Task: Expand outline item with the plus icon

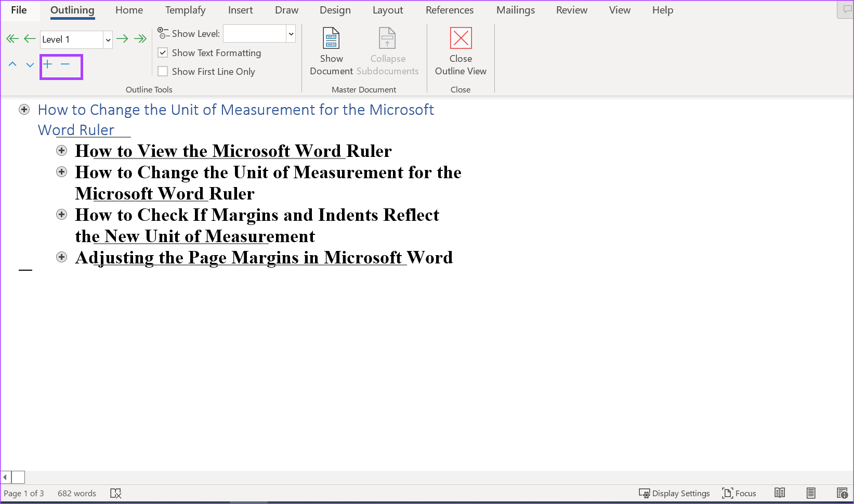Action: pos(48,64)
